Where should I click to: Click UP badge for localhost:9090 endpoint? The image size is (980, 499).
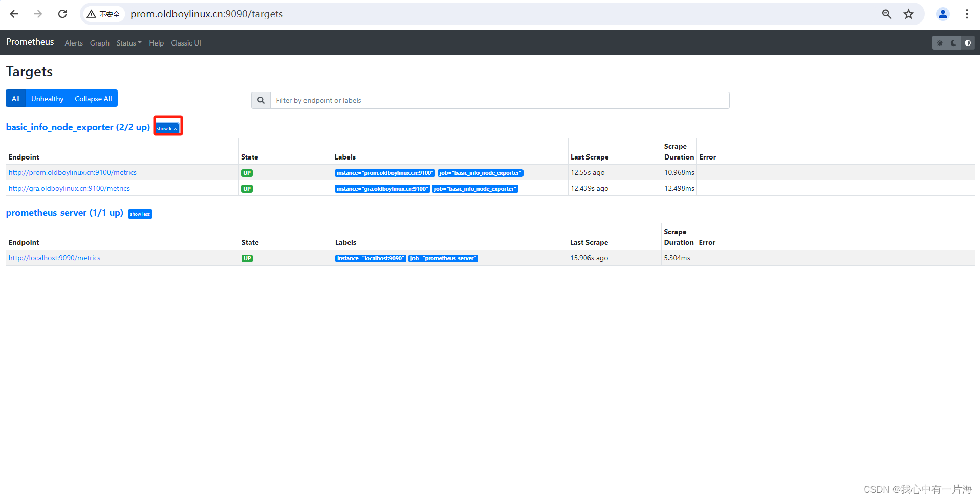(247, 258)
